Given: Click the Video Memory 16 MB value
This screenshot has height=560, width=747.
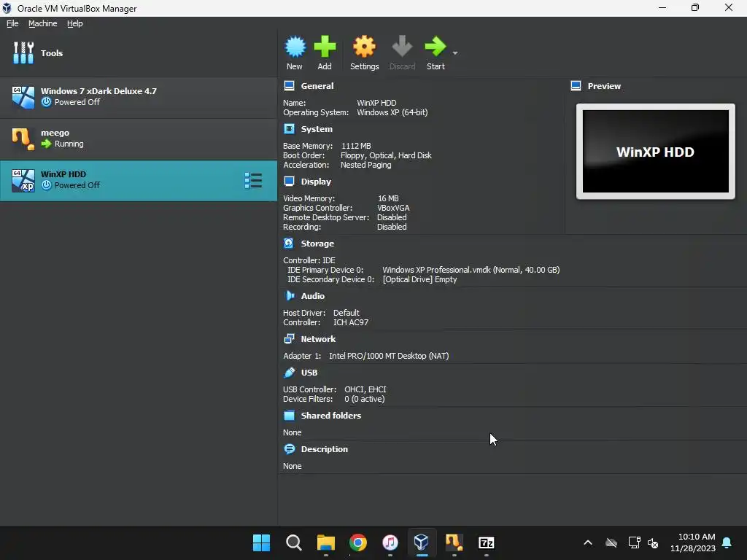Looking at the screenshot, I should pyautogui.click(x=388, y=198).
